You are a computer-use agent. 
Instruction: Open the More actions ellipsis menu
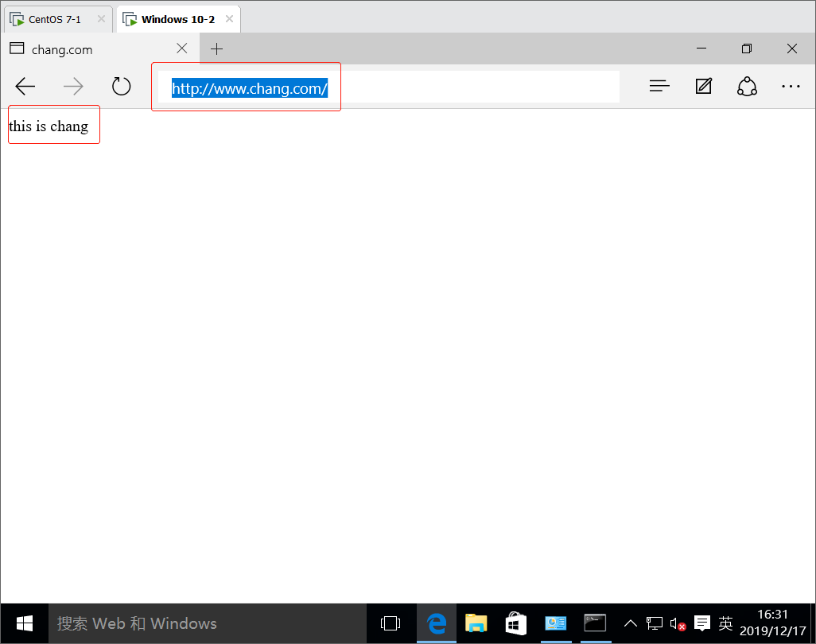pyautogui.click(x=791, y=87)
